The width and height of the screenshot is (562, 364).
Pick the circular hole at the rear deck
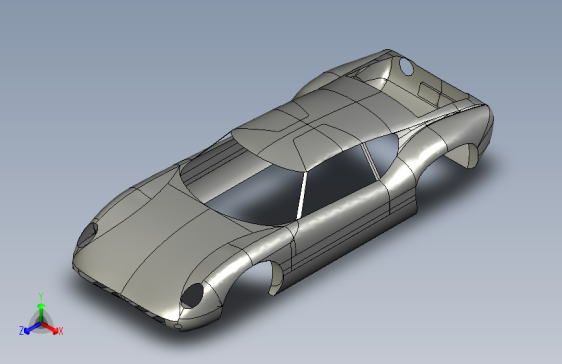pyautogui.click(x=406, y=67)
